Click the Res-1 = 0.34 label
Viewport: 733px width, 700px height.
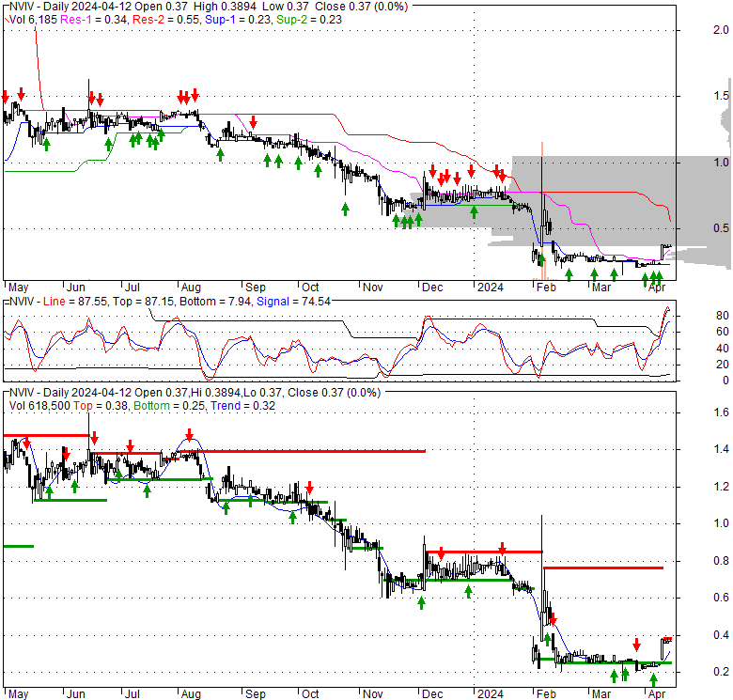93,20
